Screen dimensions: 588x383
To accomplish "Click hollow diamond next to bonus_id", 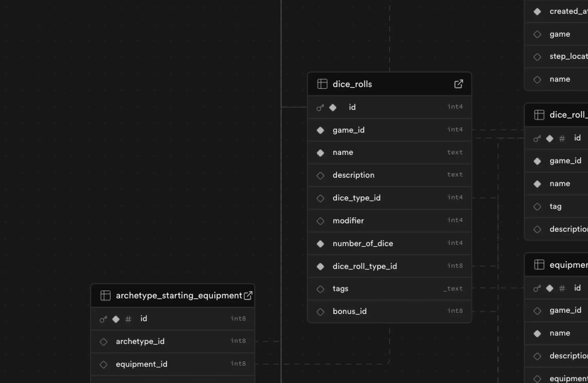I will tap(320, 312).
